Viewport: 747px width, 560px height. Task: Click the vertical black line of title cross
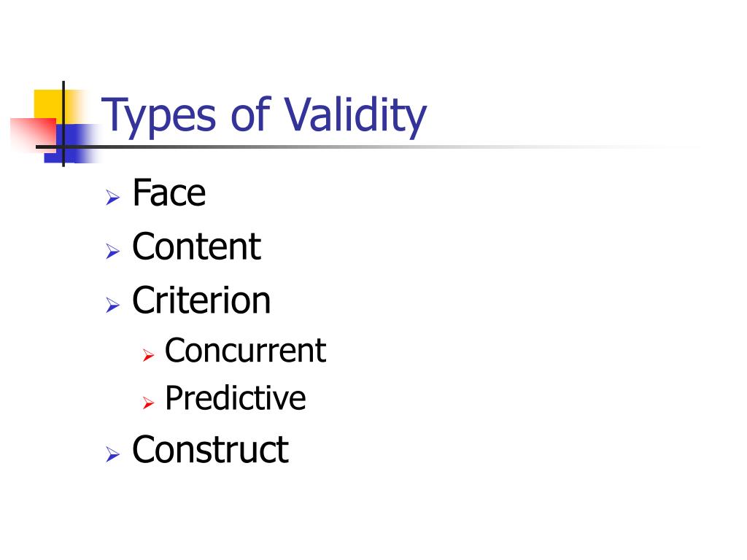point(63,124)
